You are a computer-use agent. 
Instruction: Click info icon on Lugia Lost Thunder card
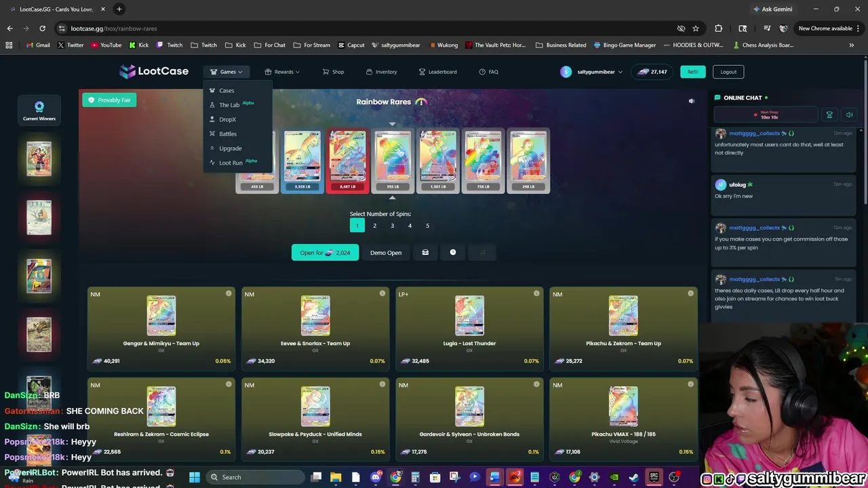536,293
